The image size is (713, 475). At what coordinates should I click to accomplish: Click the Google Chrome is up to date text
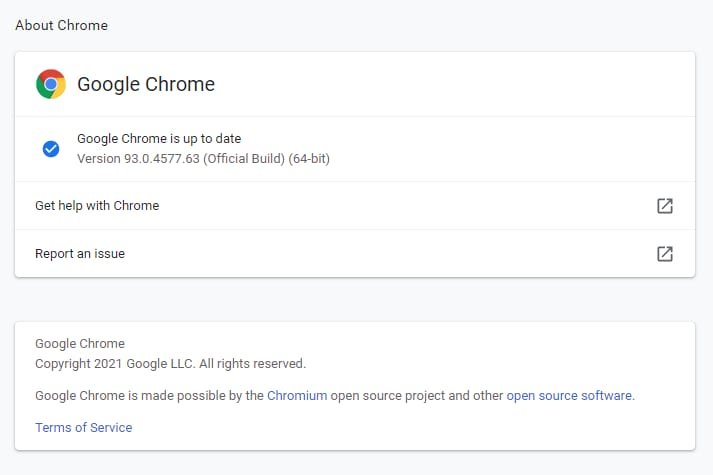[x=159, y=138]
